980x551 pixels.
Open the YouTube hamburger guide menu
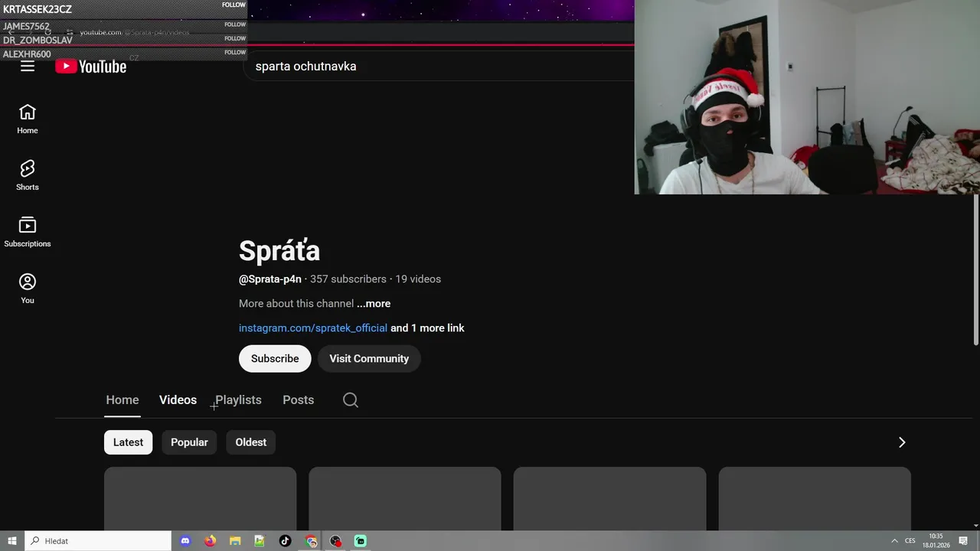coord(28,67)
